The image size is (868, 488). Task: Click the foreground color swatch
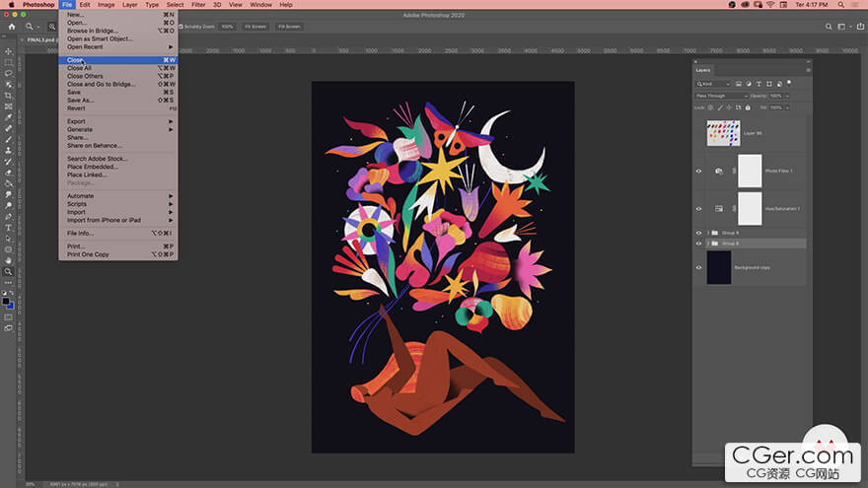pos(6,302)
